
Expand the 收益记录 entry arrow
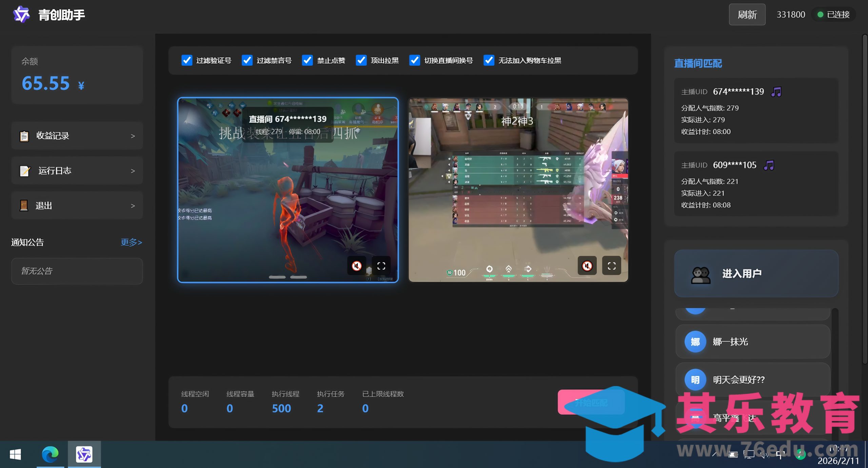coord(133,136)
